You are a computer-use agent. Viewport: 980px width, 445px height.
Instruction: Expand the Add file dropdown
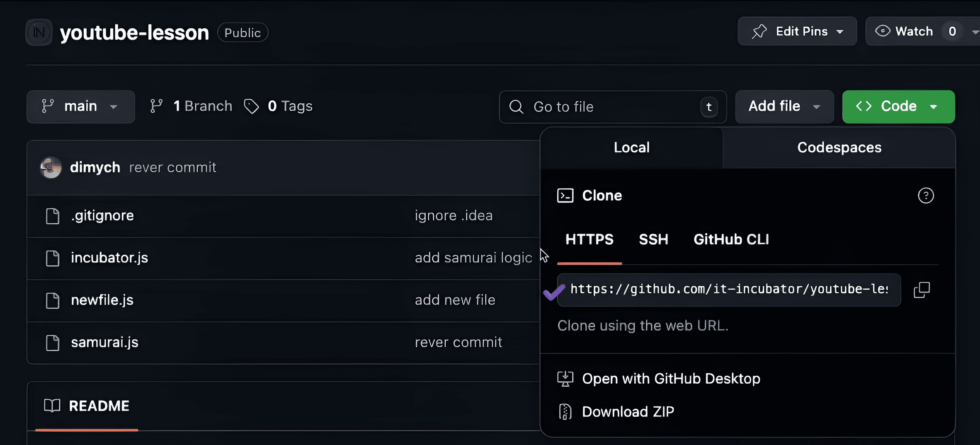tap(784, 106)
